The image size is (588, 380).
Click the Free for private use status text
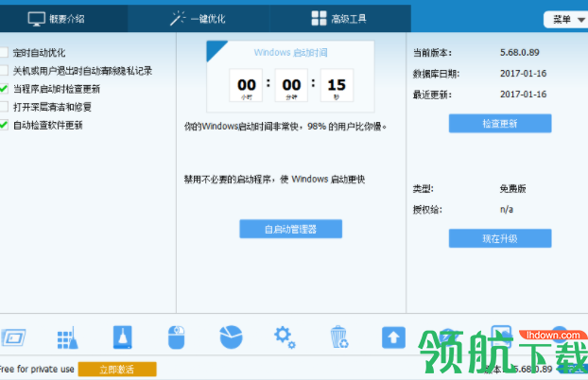click(x=37, y=369)
